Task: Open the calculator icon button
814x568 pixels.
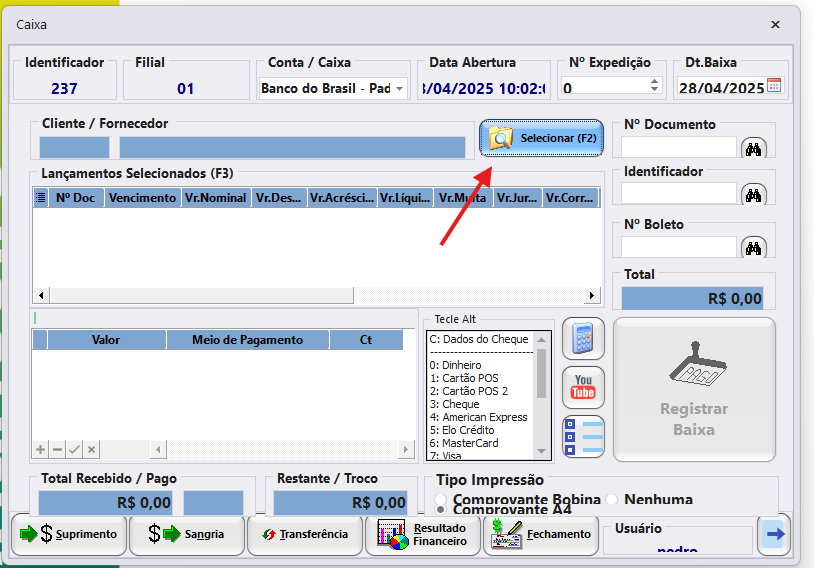Action: [583, 338]
